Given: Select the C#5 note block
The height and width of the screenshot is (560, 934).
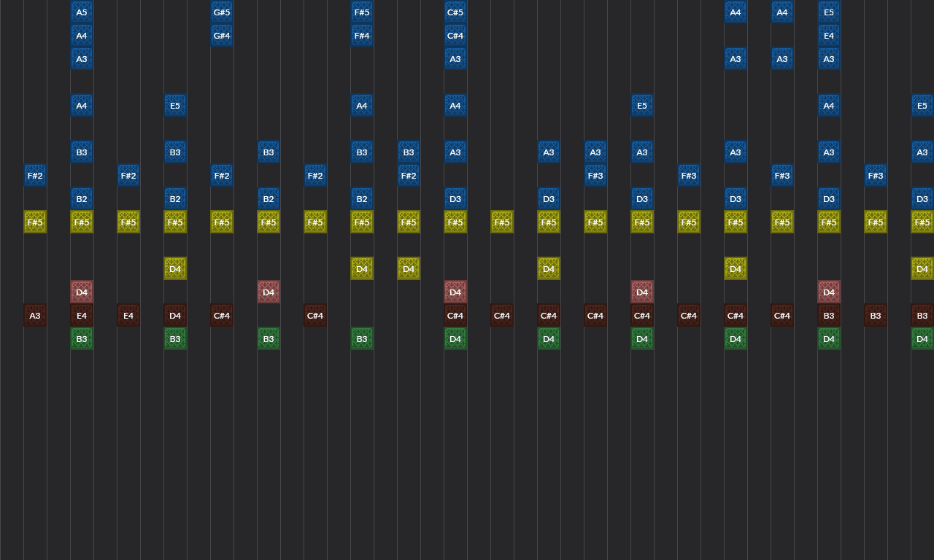Looking at the screenshot, I should (x=455, y=12).
